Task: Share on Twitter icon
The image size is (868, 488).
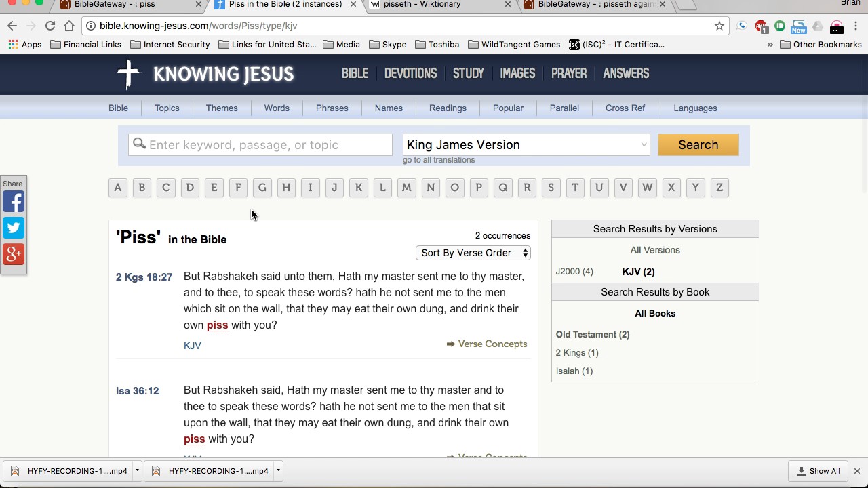Action: pyautogui.click(x=14, y=228)
